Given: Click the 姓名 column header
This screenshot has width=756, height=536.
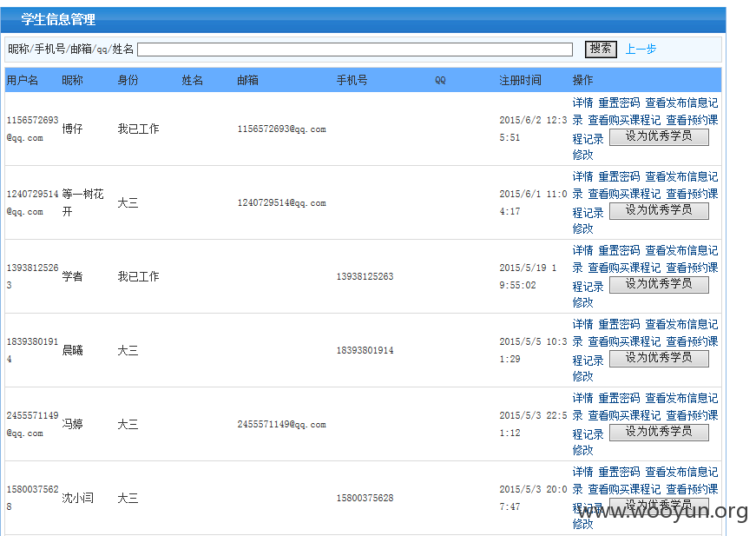Looking at the screenshot, I should coord(193,80).
